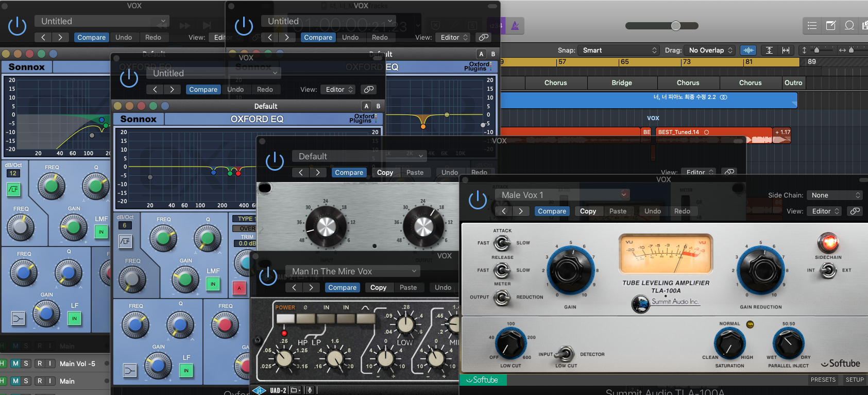The height and width of the screenshot is (395, 868).
Task: Flip the LOW CUT input/detector switch
Action: point(566,353)
